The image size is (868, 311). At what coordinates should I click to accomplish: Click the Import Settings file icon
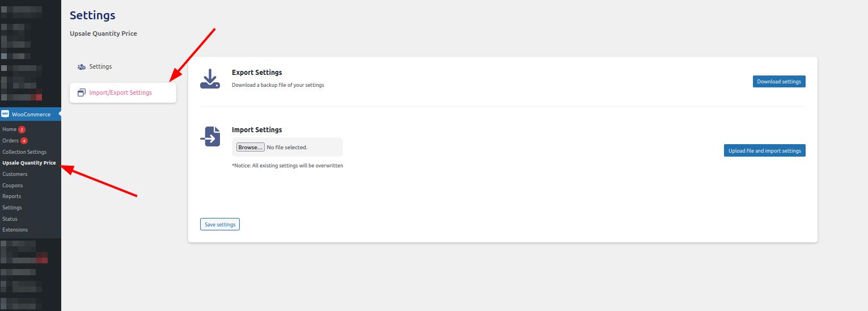coord(210,136)
